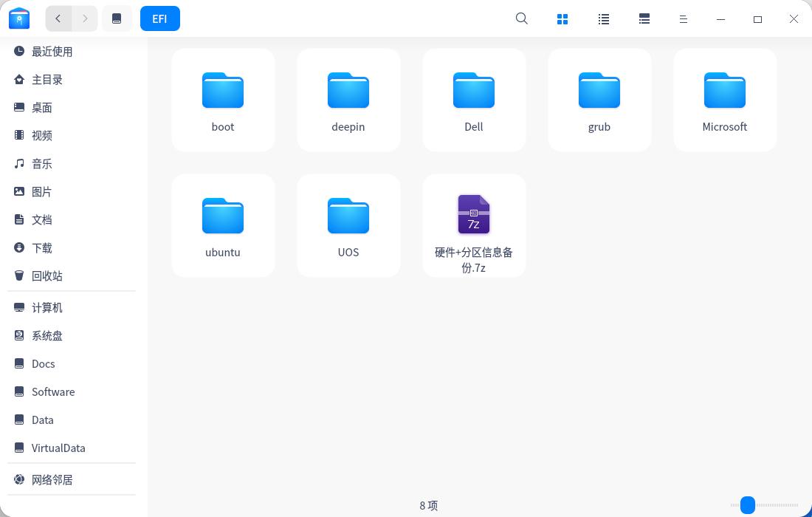
Task: Open the 下载 (Downloads) sidebar entry
Action: (x=42, y=247)
